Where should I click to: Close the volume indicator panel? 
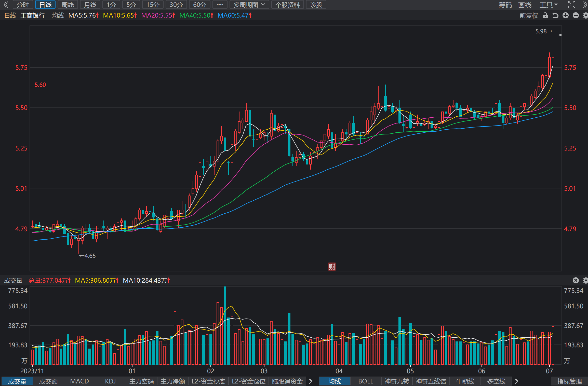click(x=576, y=280)
